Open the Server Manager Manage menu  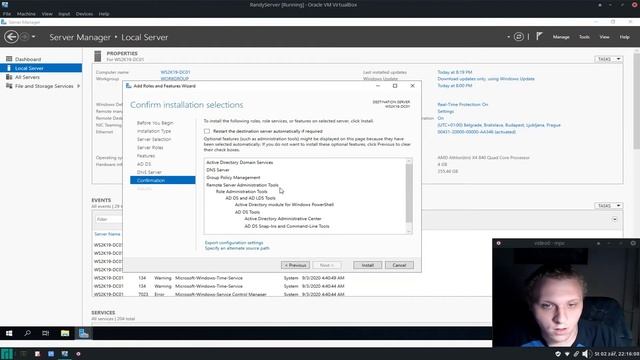561,37
